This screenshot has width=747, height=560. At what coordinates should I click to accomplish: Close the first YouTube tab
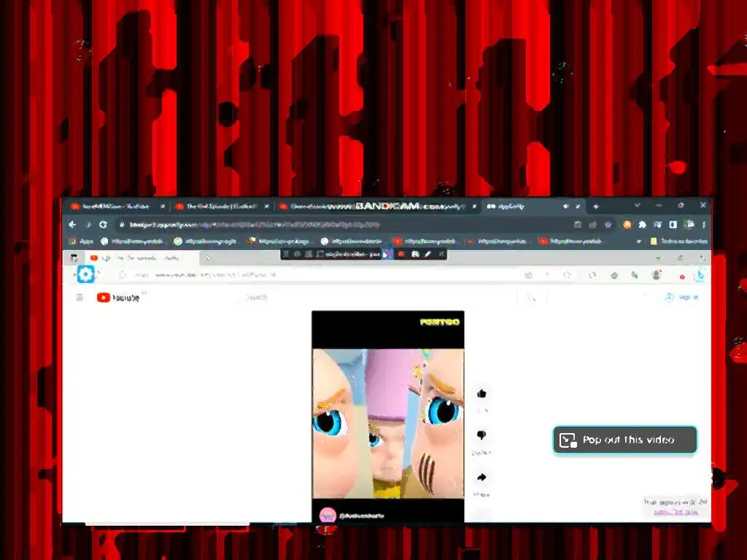tap(163, 206)
